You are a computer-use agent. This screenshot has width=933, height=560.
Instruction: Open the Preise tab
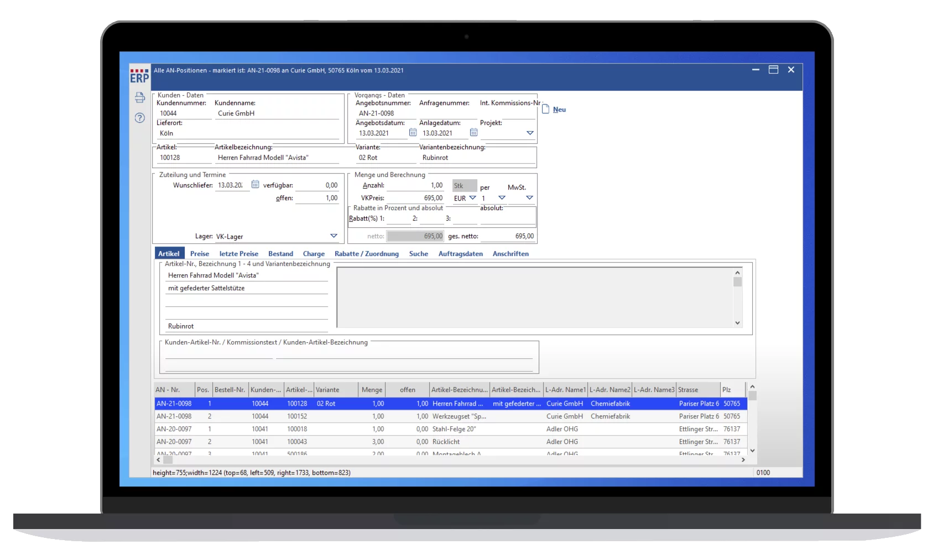(200, 254)
